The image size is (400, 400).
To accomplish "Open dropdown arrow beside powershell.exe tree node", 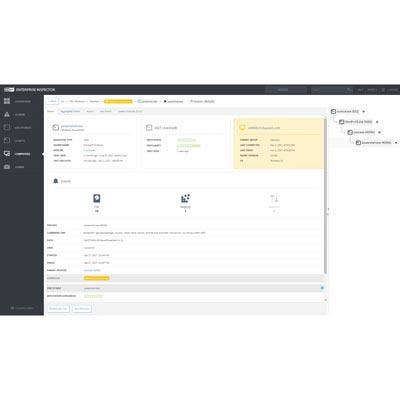I will pyautogui.click(x=396, y=143).
